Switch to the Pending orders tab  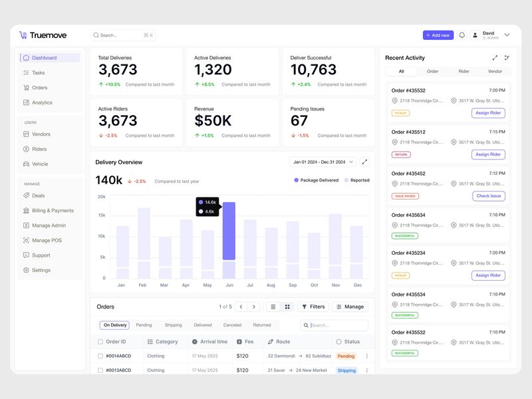pos(145,325)
